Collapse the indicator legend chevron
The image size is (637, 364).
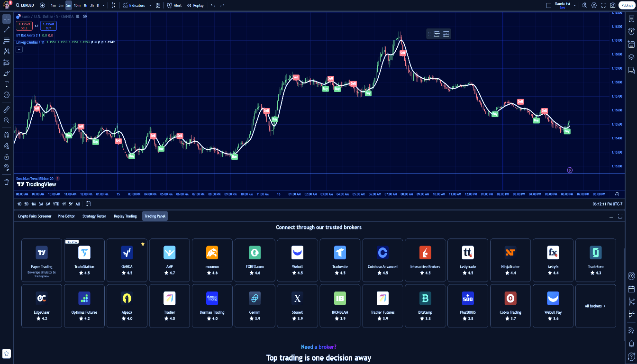coord(19,49)
